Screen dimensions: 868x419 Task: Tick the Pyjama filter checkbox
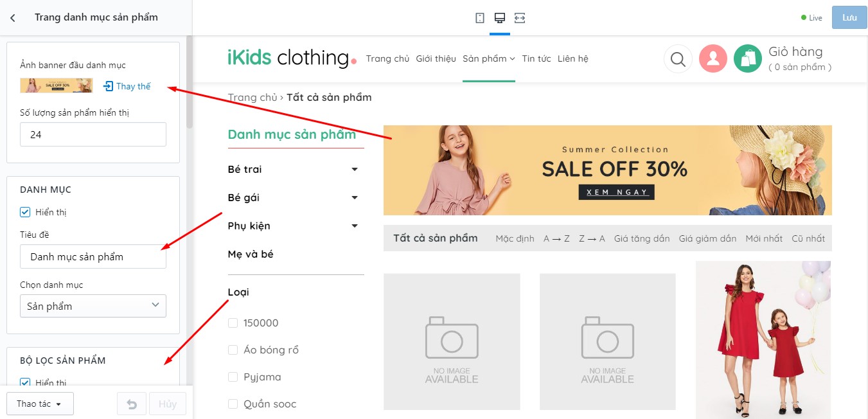233,377
